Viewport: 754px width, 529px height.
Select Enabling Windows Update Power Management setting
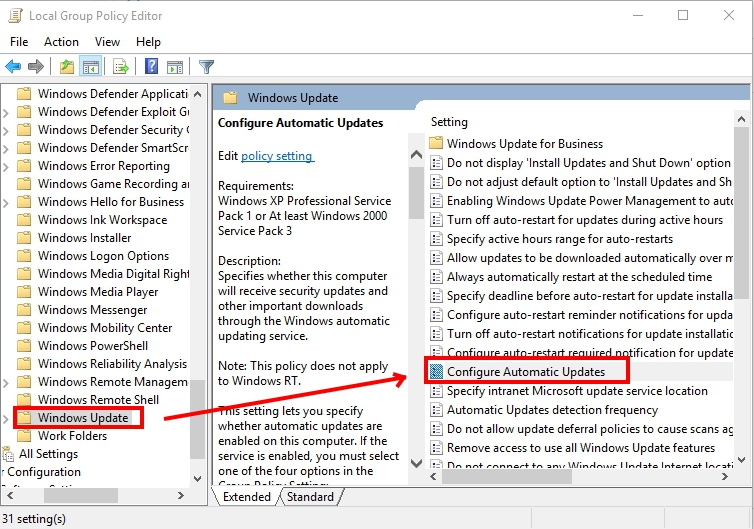coord(590,201)
